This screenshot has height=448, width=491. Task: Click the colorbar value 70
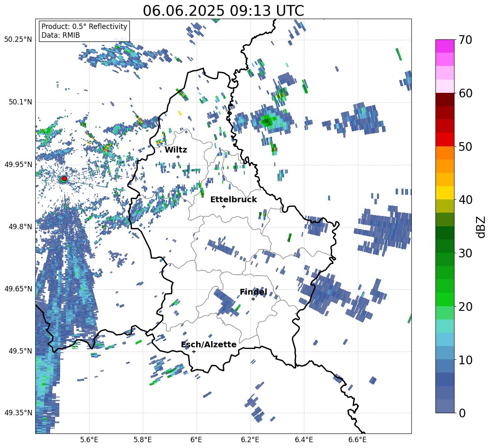point(465,40)
